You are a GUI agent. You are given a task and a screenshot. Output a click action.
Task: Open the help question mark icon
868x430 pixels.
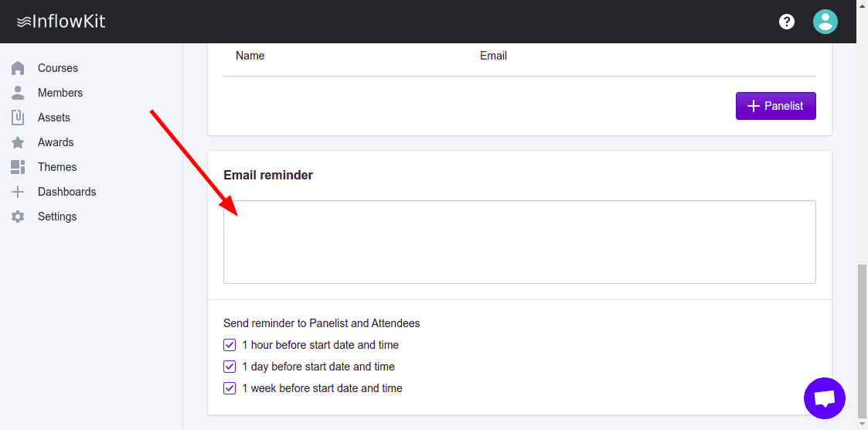tap(787, 22)
